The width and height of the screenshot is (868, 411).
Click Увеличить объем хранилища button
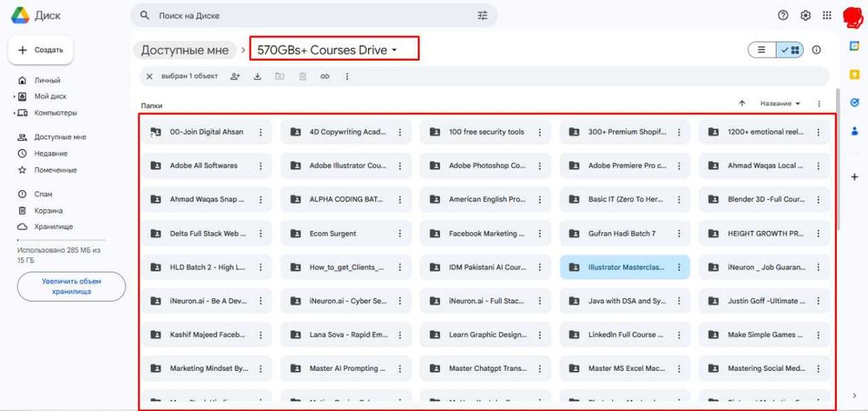coord(71,287)
